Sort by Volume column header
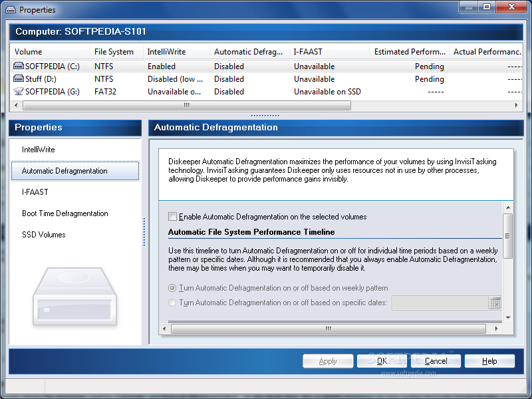 tap(50, 52)
